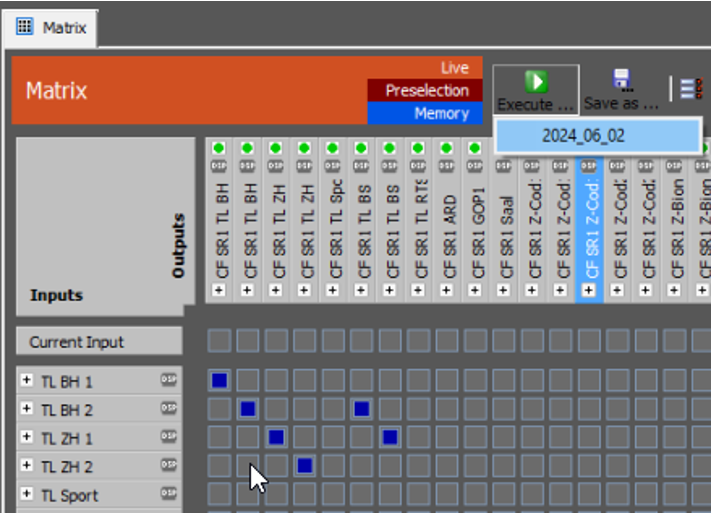This screenshot has width=712, height=514.
Task: Click the DSP icon of CF SR1 ARD column
Action: pyautogui.click(x=446, y=166)
